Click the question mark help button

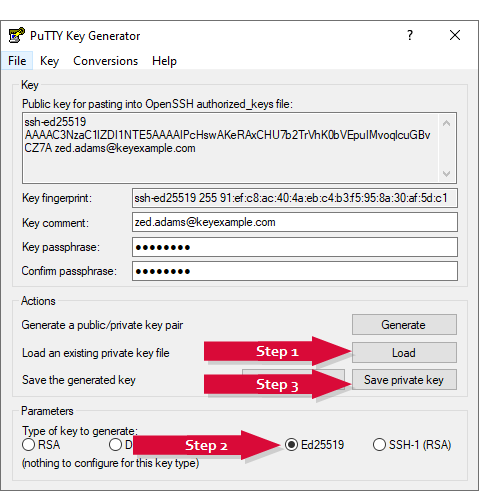[410, 35]
